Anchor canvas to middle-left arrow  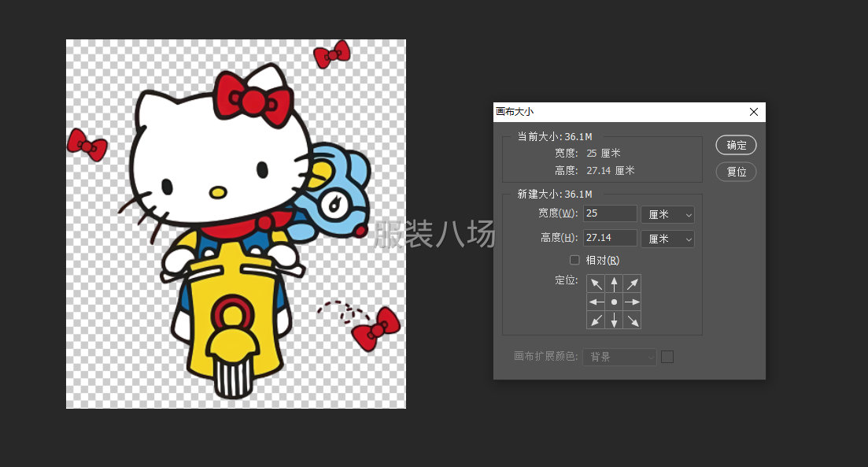[x=596, y=302]
